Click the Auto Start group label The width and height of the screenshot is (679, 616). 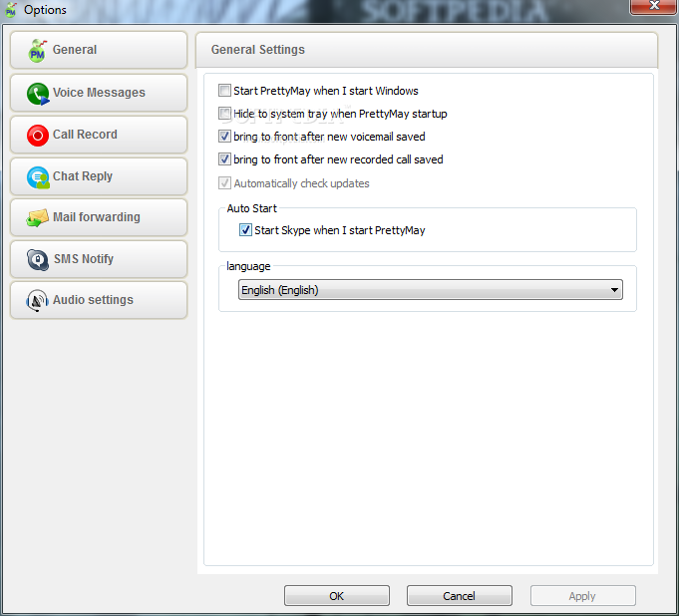251,208
